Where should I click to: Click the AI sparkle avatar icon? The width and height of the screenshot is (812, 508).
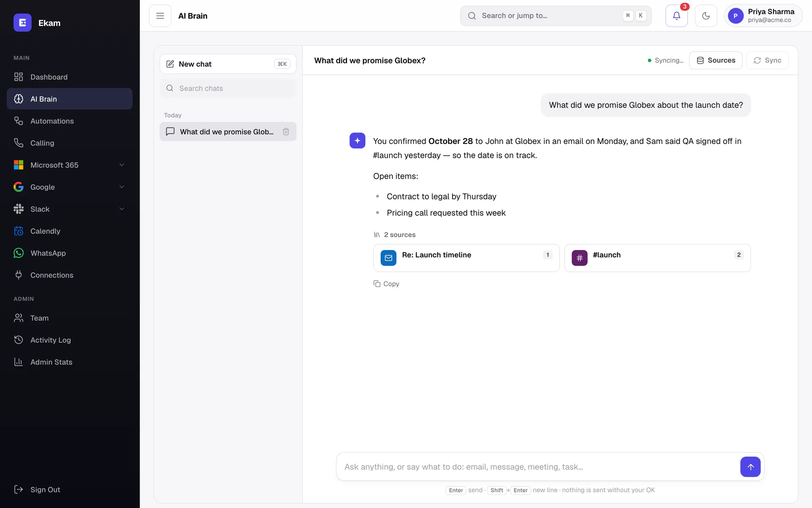357,141
